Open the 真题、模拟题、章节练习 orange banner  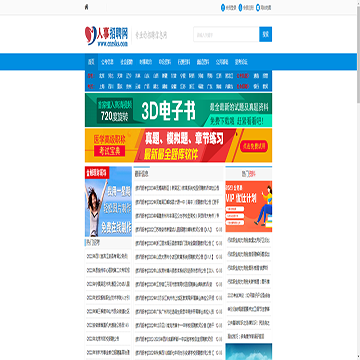click(178, 145)
